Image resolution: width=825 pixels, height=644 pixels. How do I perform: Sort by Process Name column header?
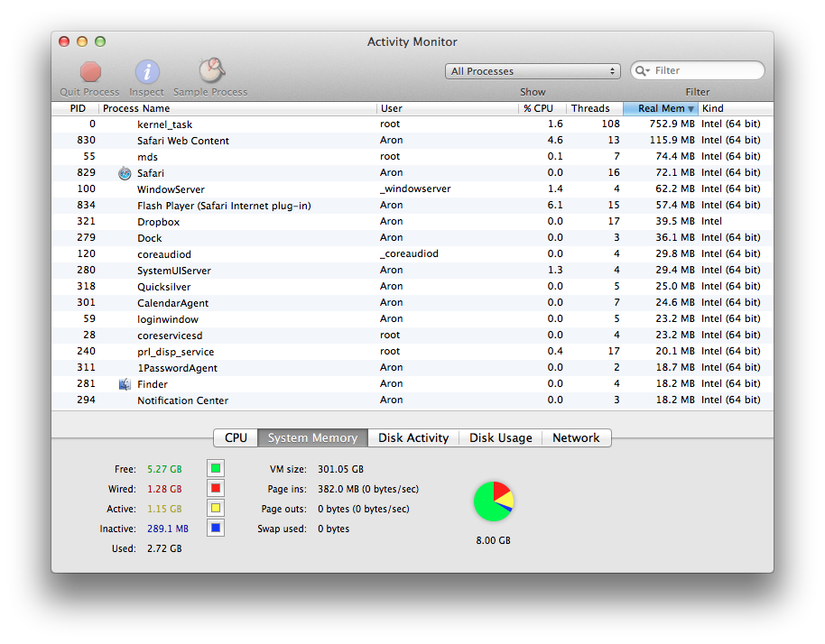point(237,108)
